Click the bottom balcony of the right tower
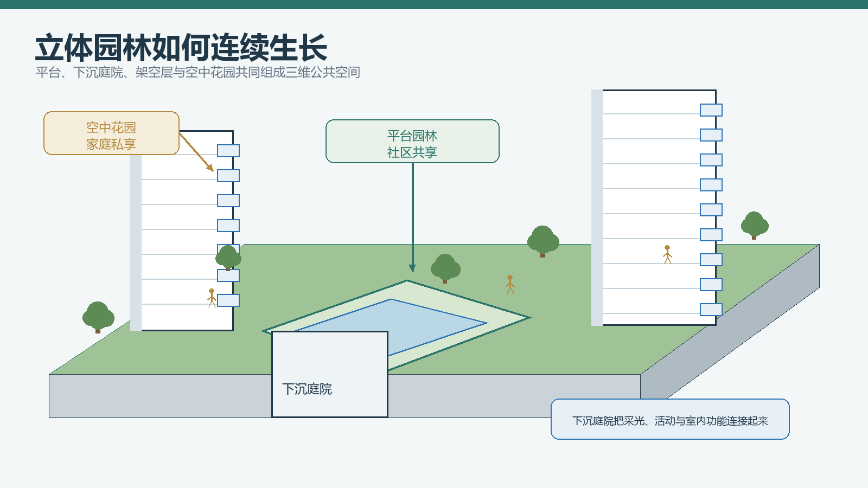 711,310
